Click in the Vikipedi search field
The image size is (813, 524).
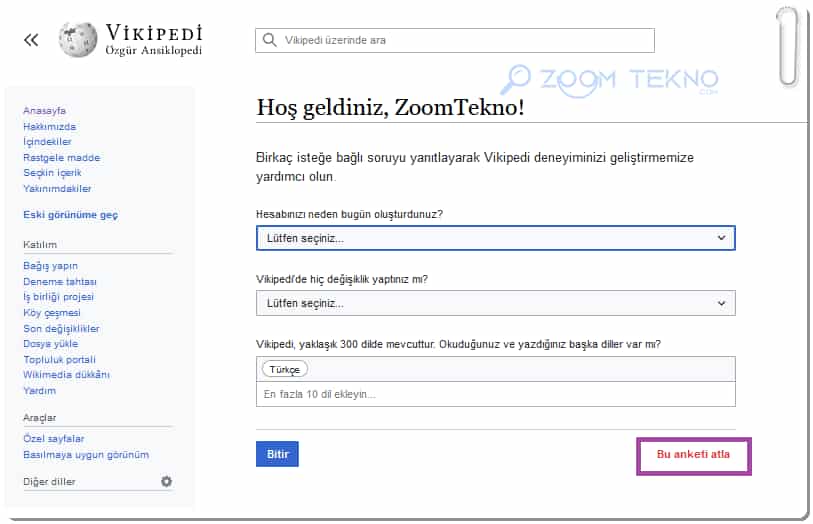coord(455,40)
